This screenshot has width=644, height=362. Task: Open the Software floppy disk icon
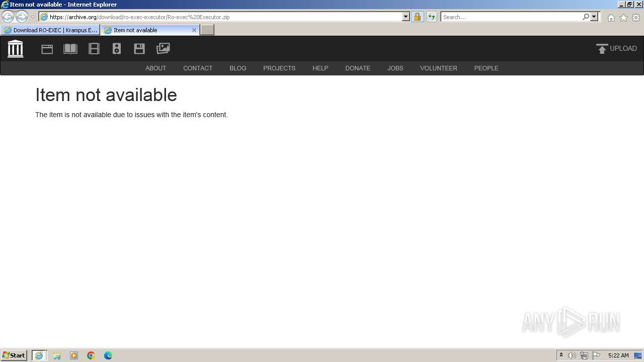click(x=139, y=49)
